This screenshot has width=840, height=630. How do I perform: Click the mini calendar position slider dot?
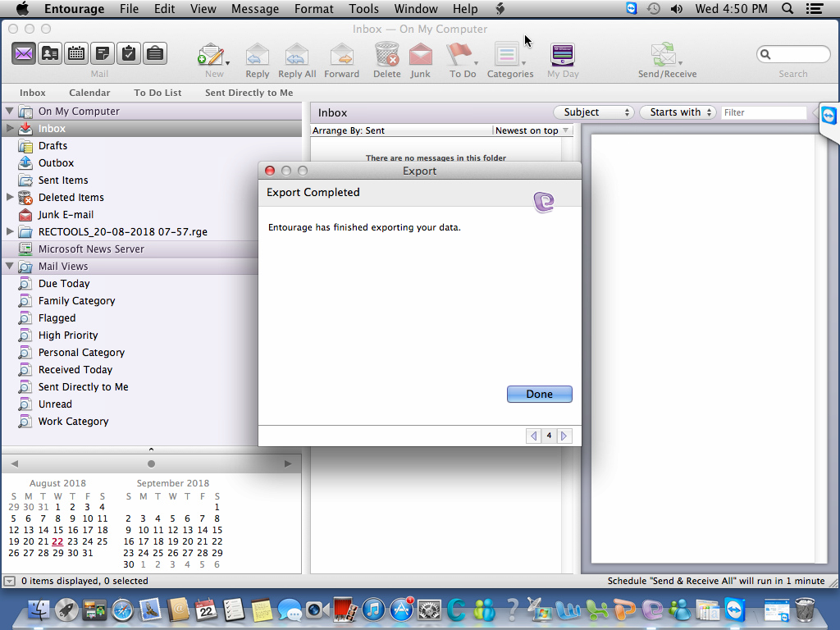(151, 464)
